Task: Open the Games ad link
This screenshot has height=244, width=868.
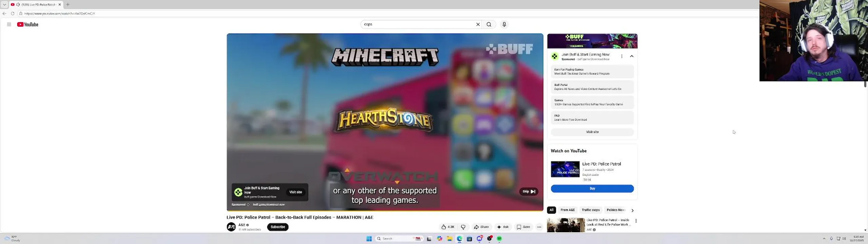Action: pos(592,102)
